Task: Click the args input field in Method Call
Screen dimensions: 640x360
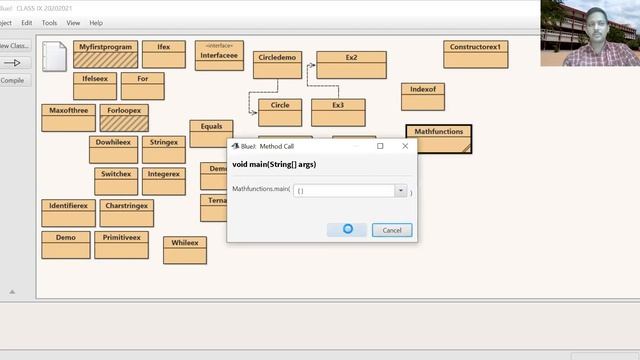Action: (x=344, y=191)
